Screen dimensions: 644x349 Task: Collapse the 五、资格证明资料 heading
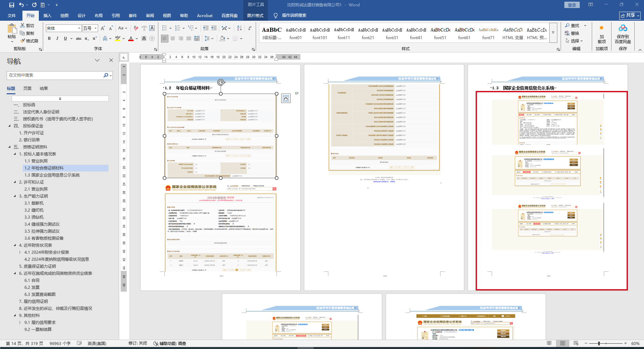point(9,147)
